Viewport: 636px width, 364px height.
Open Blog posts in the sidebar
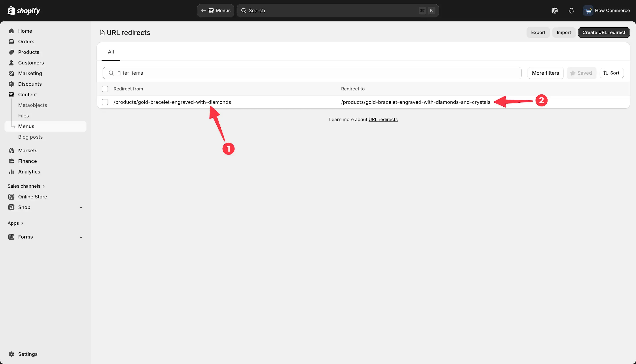tap(30, 137)
